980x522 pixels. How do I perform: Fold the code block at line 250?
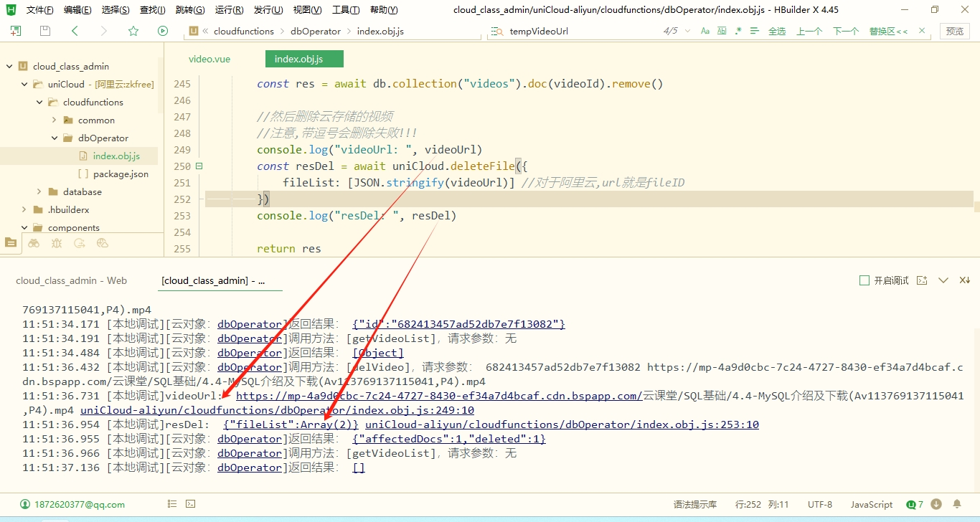point(199,166)
